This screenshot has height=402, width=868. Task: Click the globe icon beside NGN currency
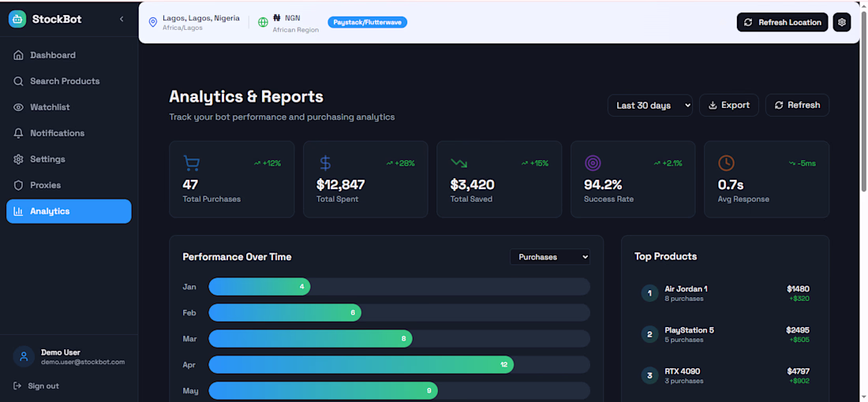tap(263, 23)
